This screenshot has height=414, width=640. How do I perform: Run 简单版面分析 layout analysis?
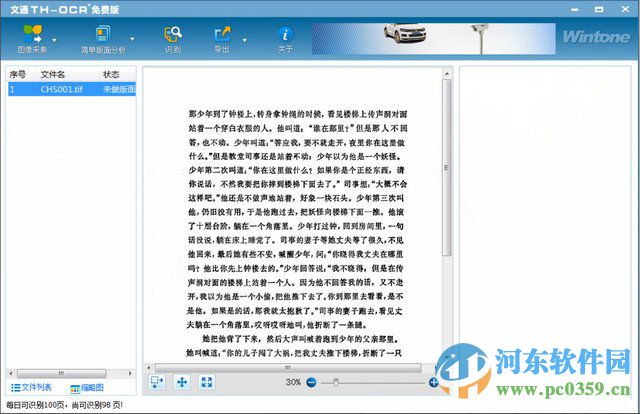point(103,40)
